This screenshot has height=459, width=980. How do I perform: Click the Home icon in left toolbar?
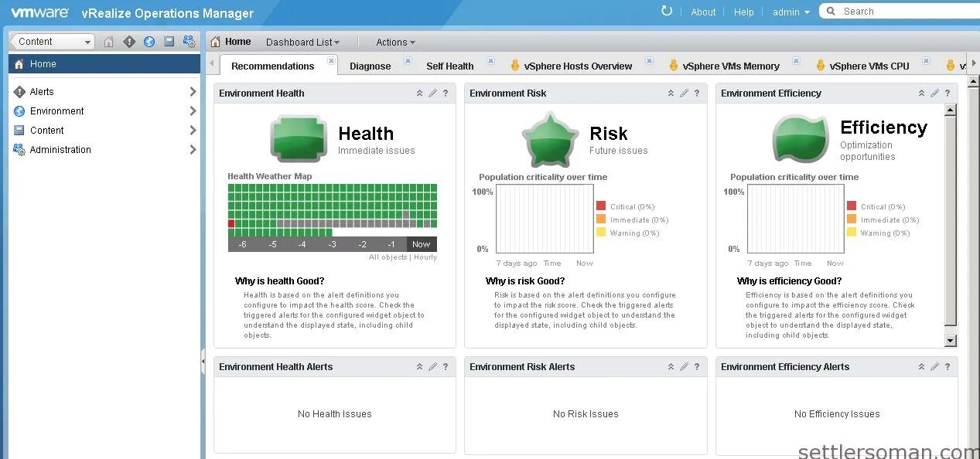pos(109,42)
